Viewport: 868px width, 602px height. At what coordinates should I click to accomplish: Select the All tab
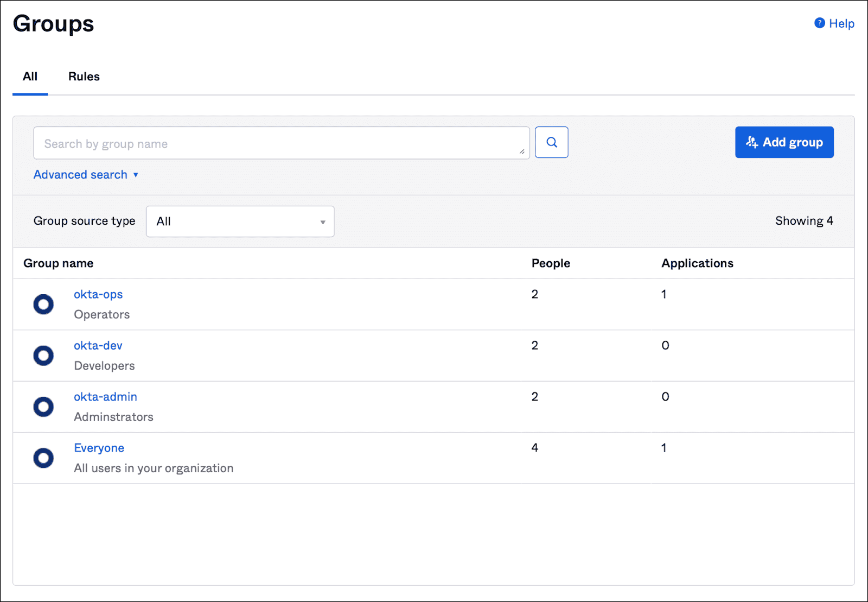coord(30,77)
